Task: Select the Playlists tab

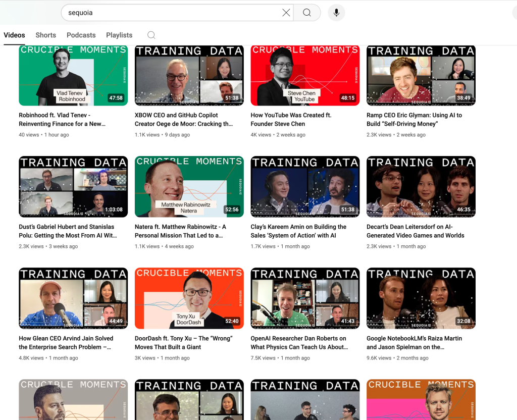Action: (119, 35)
